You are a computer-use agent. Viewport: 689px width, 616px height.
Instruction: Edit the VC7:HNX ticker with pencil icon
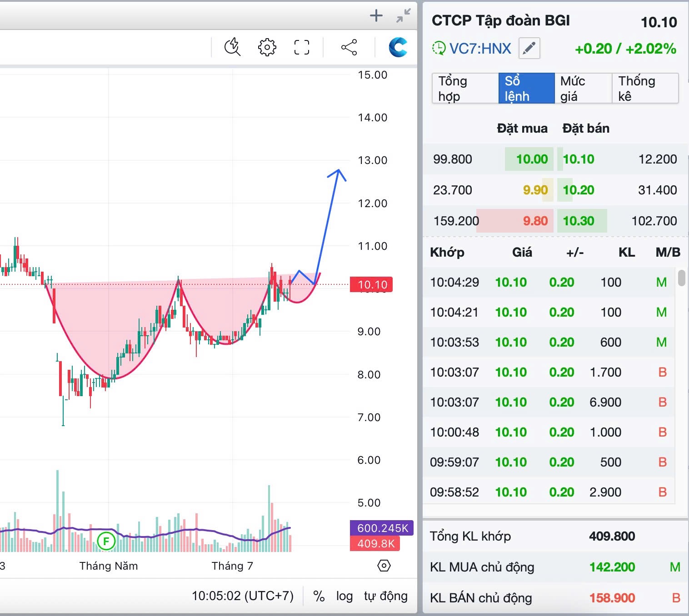point(529,48)
